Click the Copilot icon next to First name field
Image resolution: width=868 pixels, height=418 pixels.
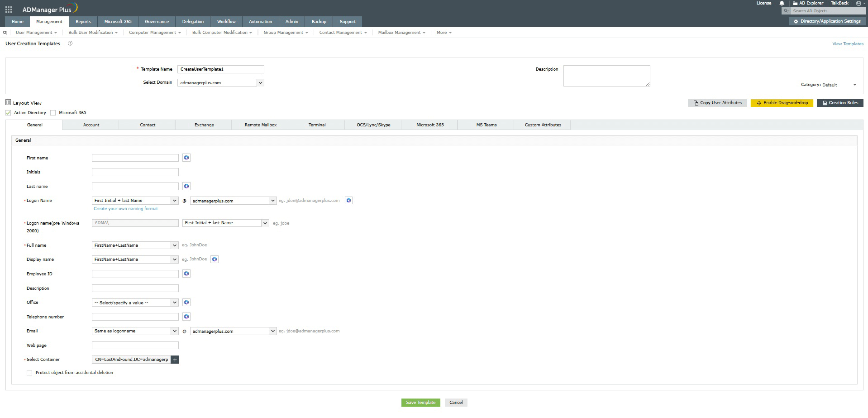[x=186, y=158]
